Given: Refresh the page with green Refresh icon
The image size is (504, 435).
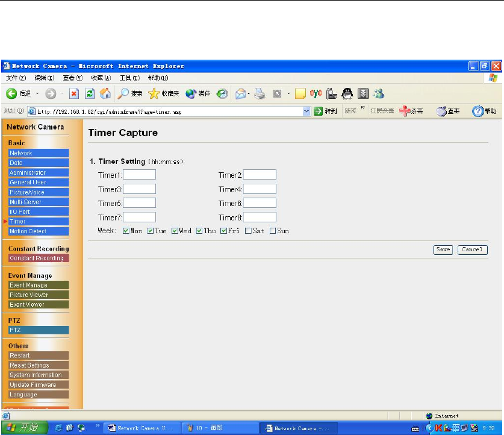Looking at the screenshot, I should click(90, 94).
